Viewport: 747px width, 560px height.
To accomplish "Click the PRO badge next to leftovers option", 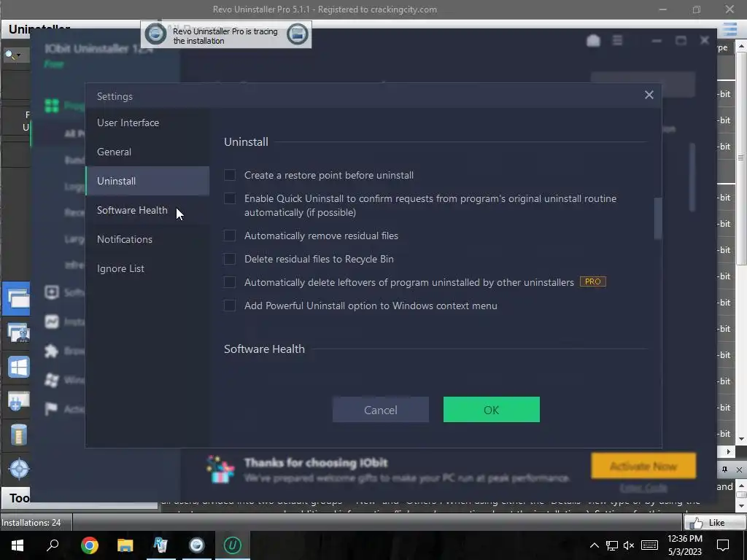I will click(x=592, y=282).
